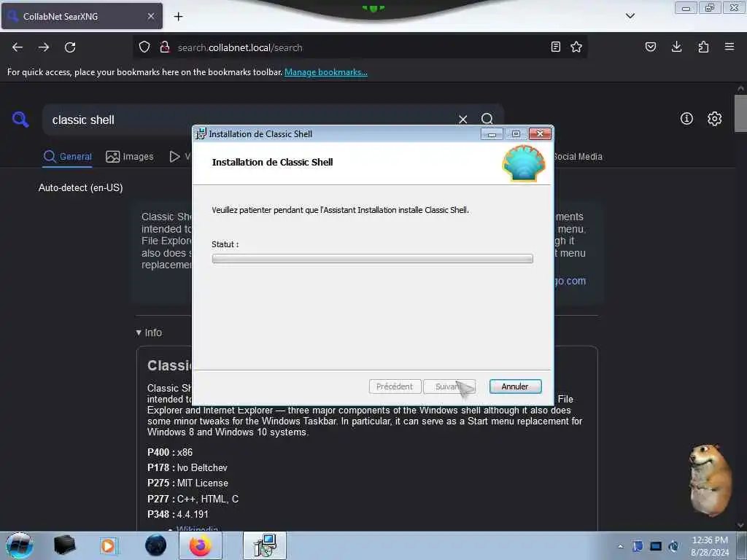Open the tracking protection shield icon
747x560 pixels.
click(144, 47)
